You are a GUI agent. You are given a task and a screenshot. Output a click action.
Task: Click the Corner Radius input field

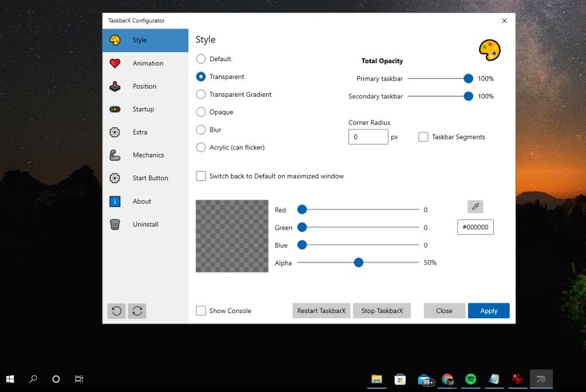click(x=368, y=136)
